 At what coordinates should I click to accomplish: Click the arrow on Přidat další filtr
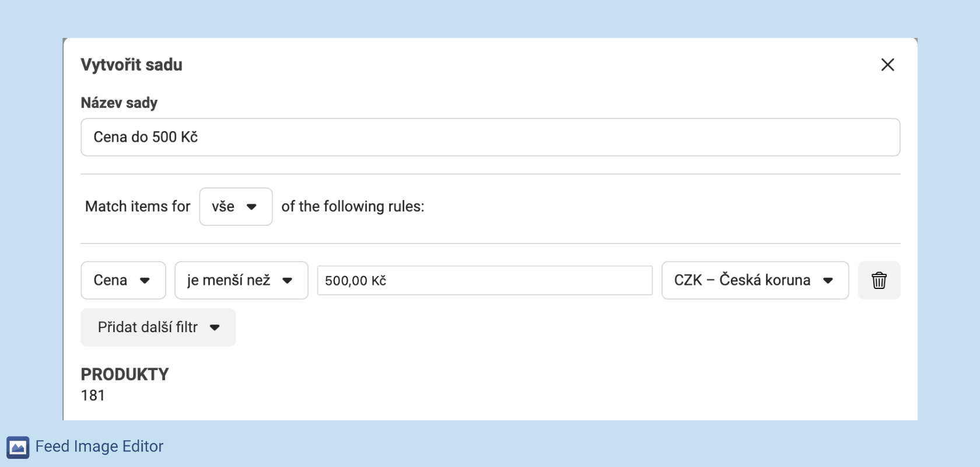(215, 327)
